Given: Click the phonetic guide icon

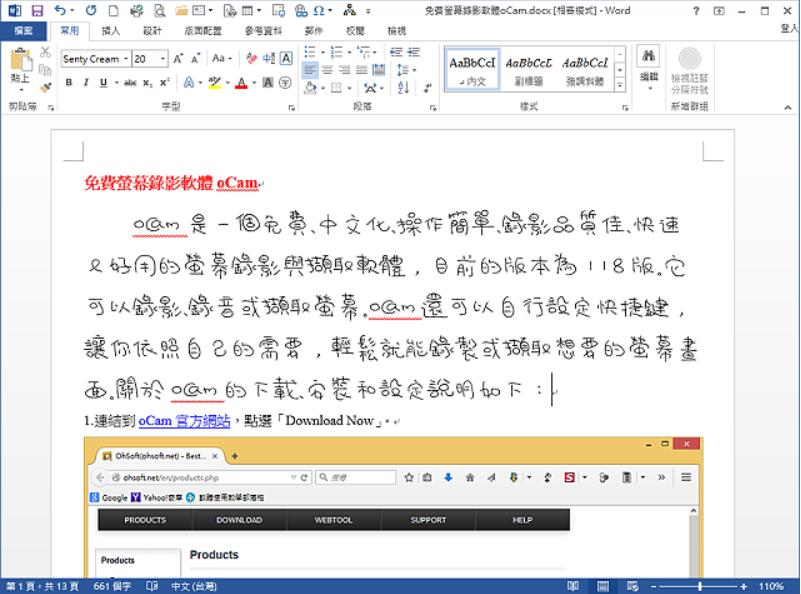Looking at the screenshot, I should [269, 59].
